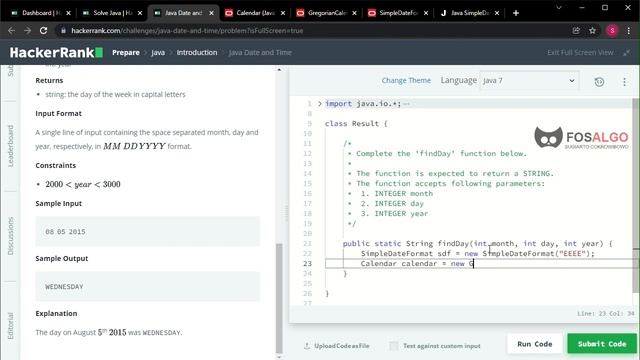Click the Input Format heading
This screenshot has width=640, height=360.
coord(58,113)
